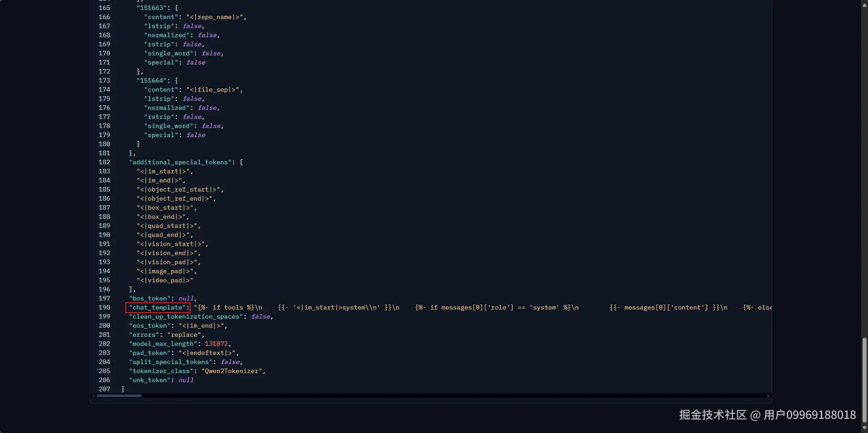Click the "<|im_end|>" value of eos_token
Screen dimensions: 868x433
point(201,326)
